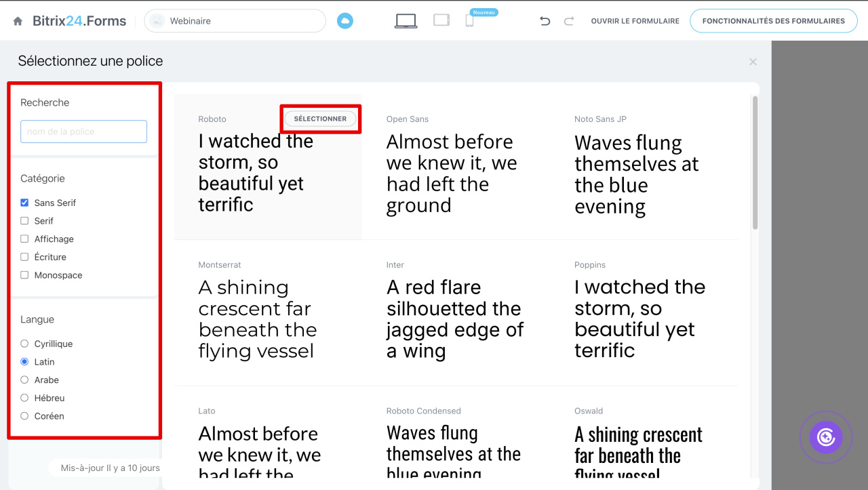
Task: Click the Webinaire form thumbnail icon
Action: [157, 21]
